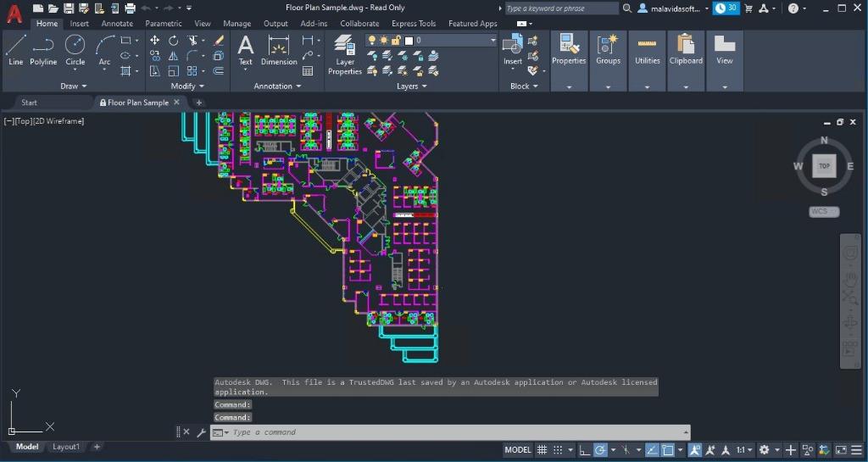Open the annotation scale 1:1 dropdown
Image resolution: width=868 pixels, height=462 pixels.
(x=744, y=450)
